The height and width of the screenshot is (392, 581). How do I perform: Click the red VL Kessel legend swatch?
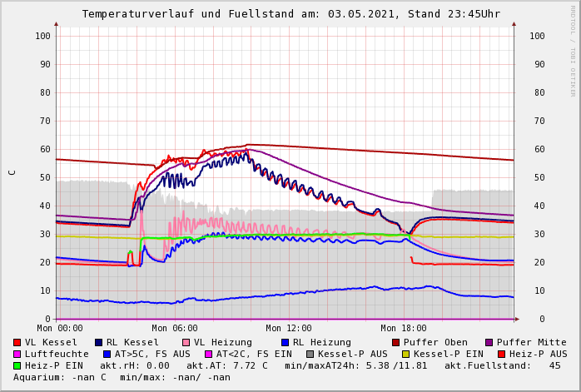17,342
